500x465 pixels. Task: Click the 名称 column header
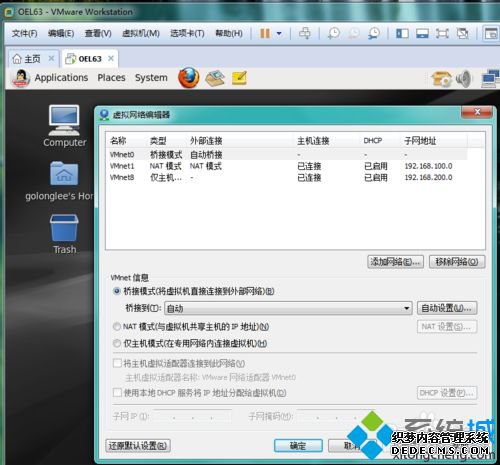pos(118,141)
